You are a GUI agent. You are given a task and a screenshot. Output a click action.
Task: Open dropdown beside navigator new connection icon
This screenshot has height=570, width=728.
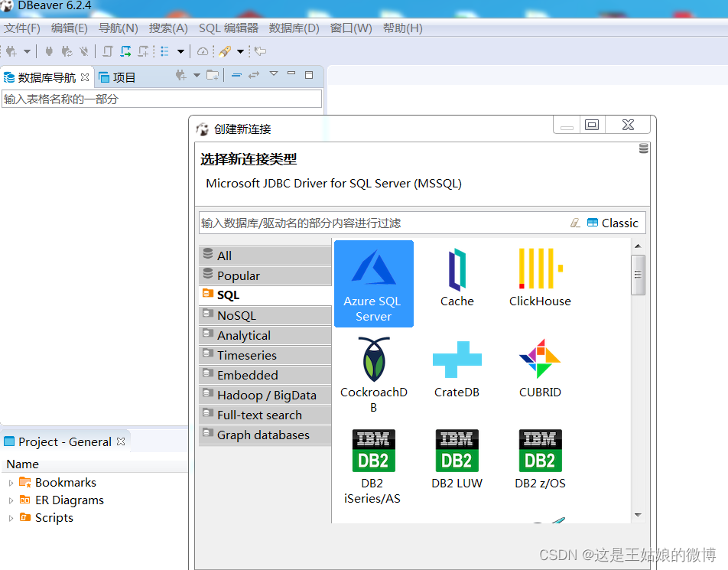[197, 75]
